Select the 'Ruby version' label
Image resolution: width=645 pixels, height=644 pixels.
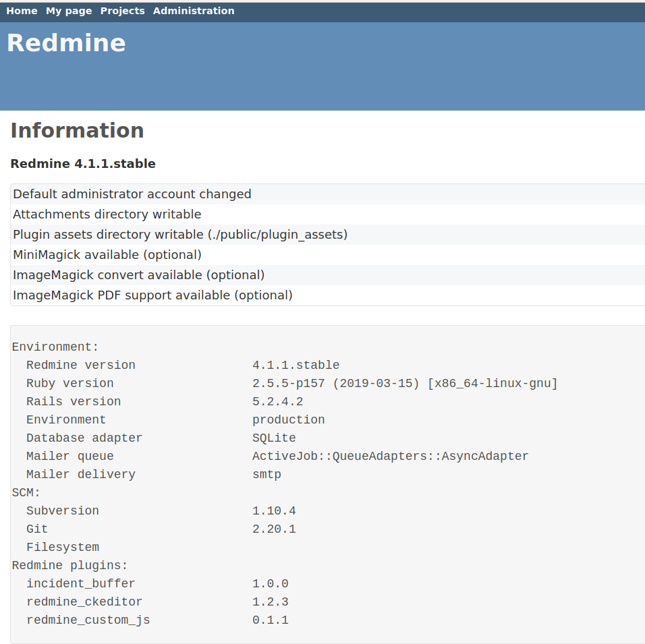tap(70, 383)
